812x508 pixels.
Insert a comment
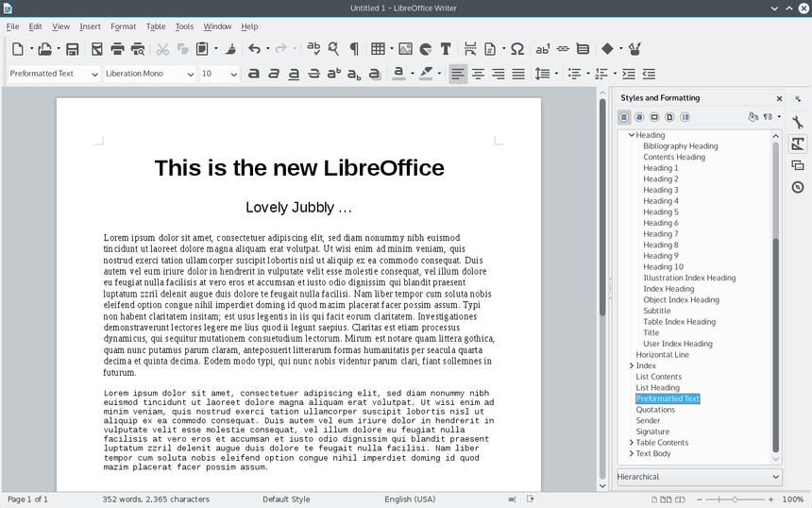click(x=584, y=49)
